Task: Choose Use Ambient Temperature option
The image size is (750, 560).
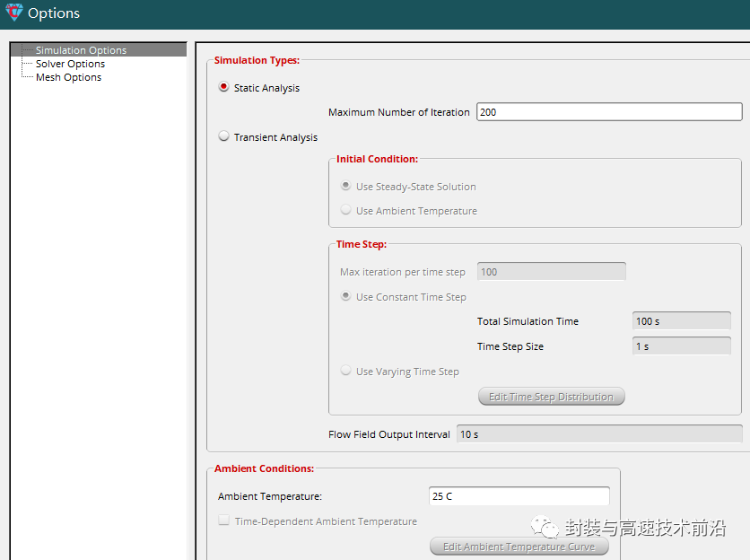Action: pos(345,210)
